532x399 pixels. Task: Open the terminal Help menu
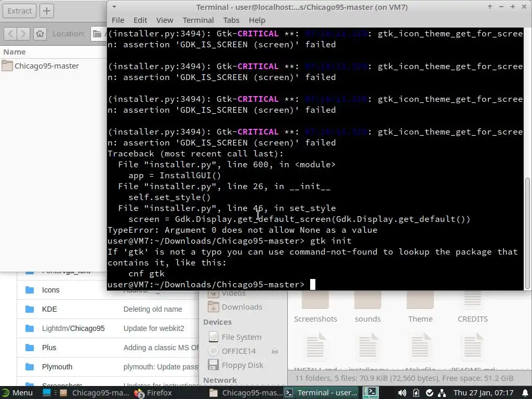(257, 20)
